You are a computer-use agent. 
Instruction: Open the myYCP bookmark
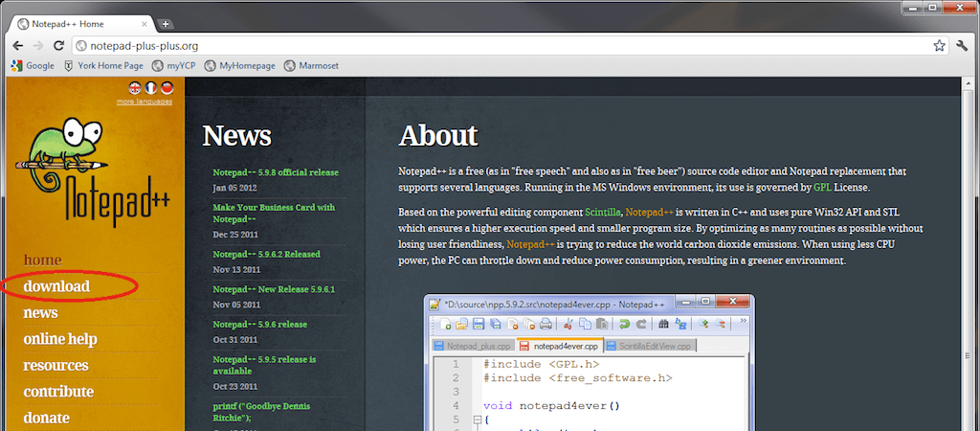click(x=175, y=65)
